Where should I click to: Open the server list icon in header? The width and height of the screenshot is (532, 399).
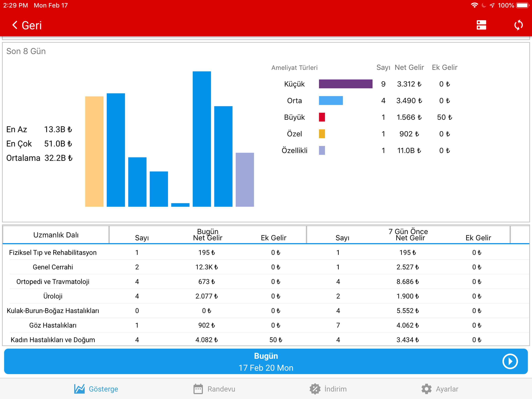point(481,25)
